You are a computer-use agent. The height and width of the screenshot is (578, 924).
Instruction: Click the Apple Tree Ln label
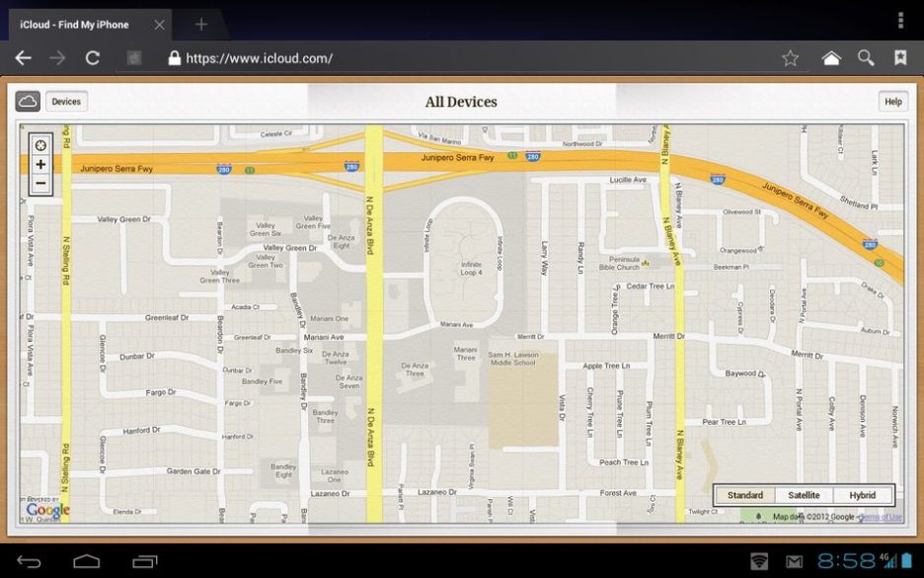pos(606,366)
